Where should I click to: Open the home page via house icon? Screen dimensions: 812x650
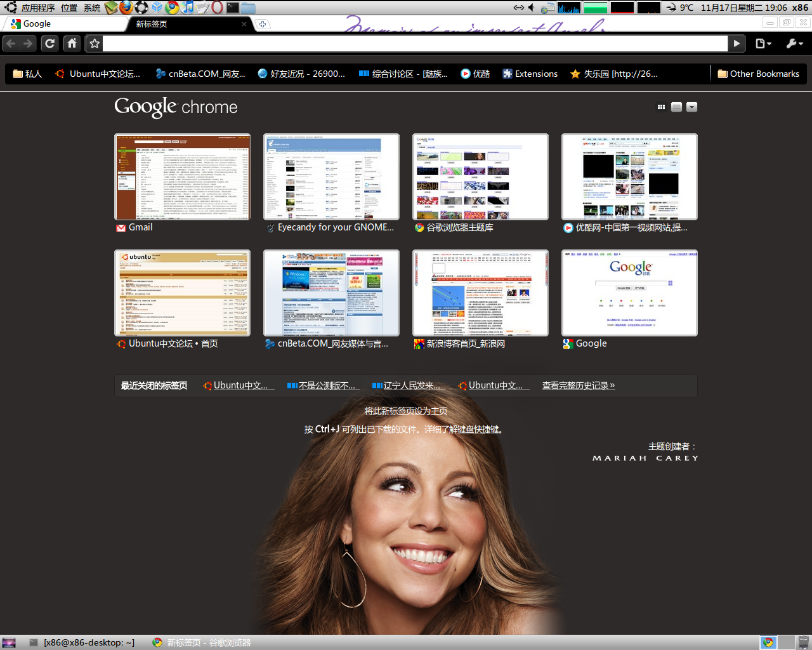[72, 43]
